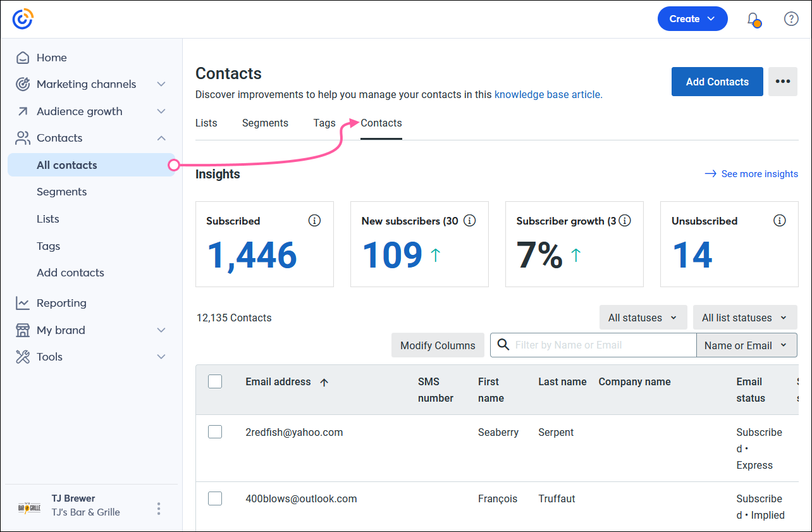The image size is (812, 532).
Task: Open All contacts in sidebar
Action: point(91,165)
